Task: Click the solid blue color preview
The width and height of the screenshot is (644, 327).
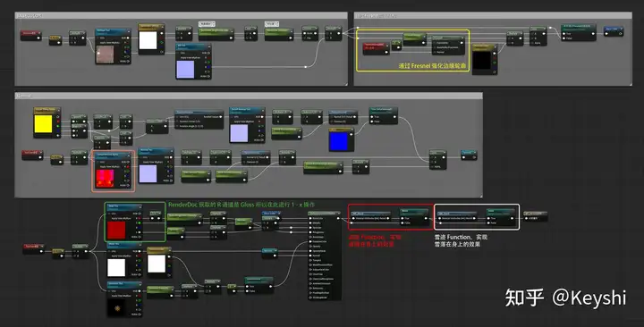Action: tap(338, 141)
